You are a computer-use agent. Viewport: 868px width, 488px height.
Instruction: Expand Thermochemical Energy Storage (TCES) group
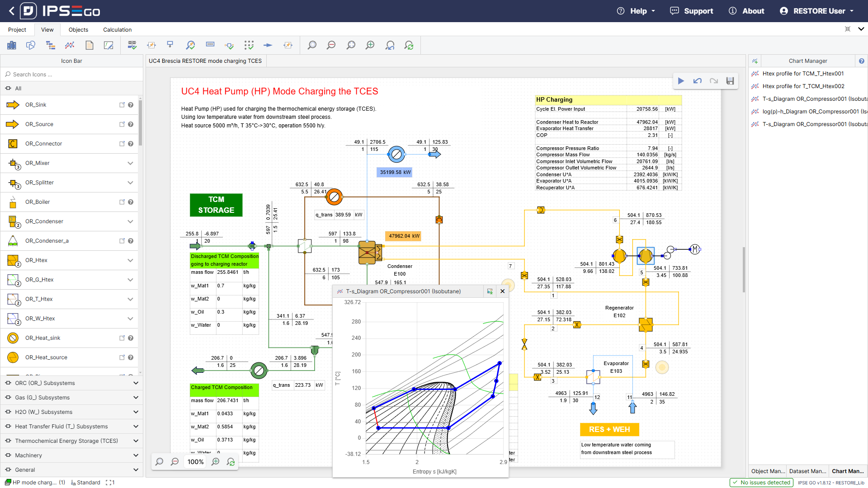(71, 441)
